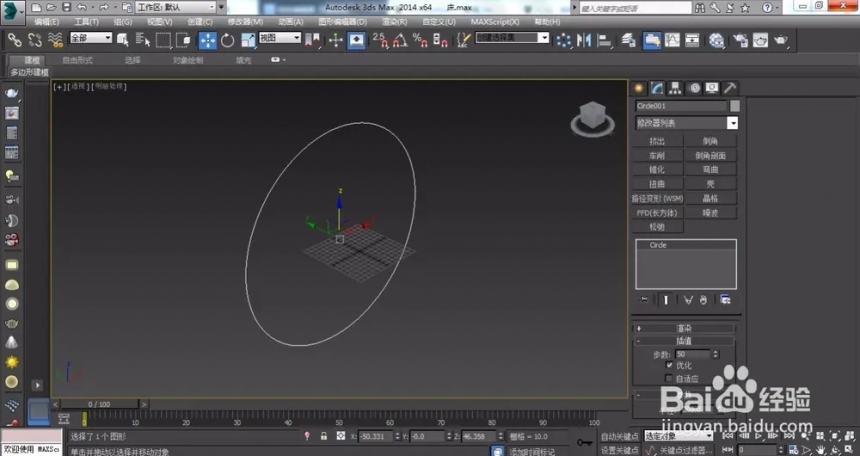Toggle the 优化 checkbox
Viewport: 860px width, 456px height.
pos(669,365)
